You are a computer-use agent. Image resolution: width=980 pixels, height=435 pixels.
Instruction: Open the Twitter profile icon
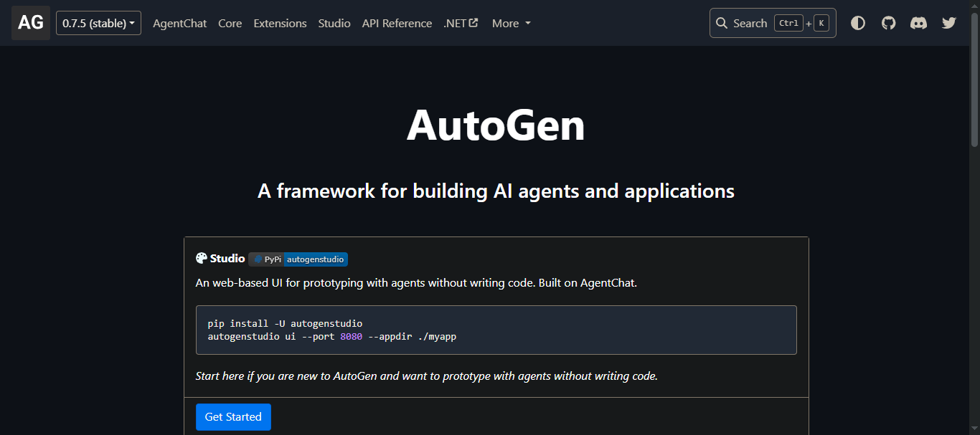(949, 23)
